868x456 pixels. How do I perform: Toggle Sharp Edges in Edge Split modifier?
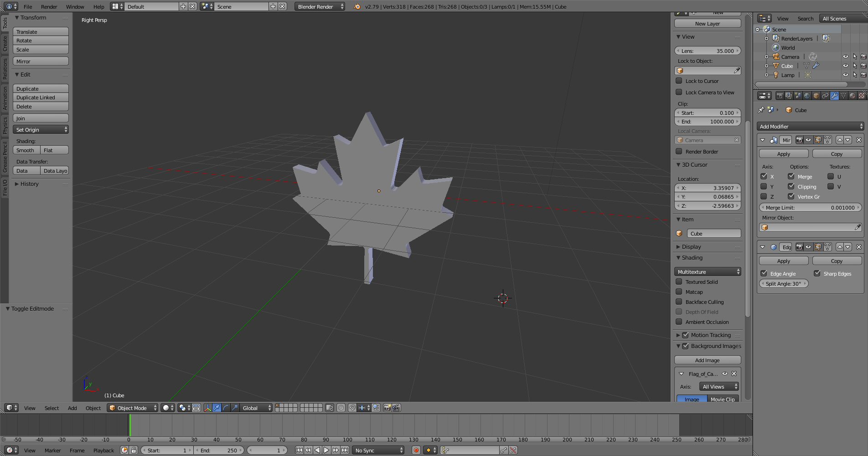click(817, 273)
